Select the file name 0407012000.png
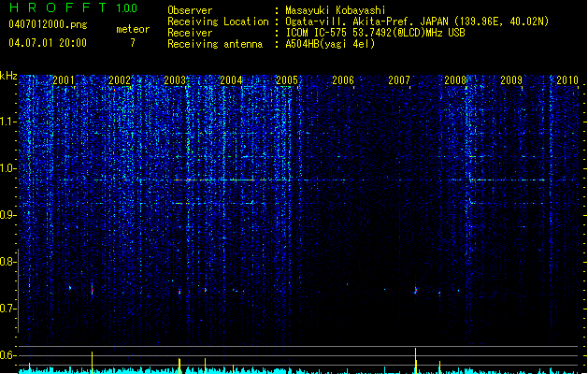The width and height of the screenshot is (588, 374). click(48, 24)
